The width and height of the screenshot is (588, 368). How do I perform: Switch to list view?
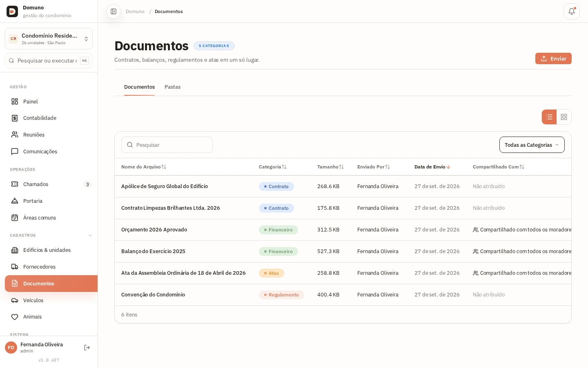(x=549, y=117)
